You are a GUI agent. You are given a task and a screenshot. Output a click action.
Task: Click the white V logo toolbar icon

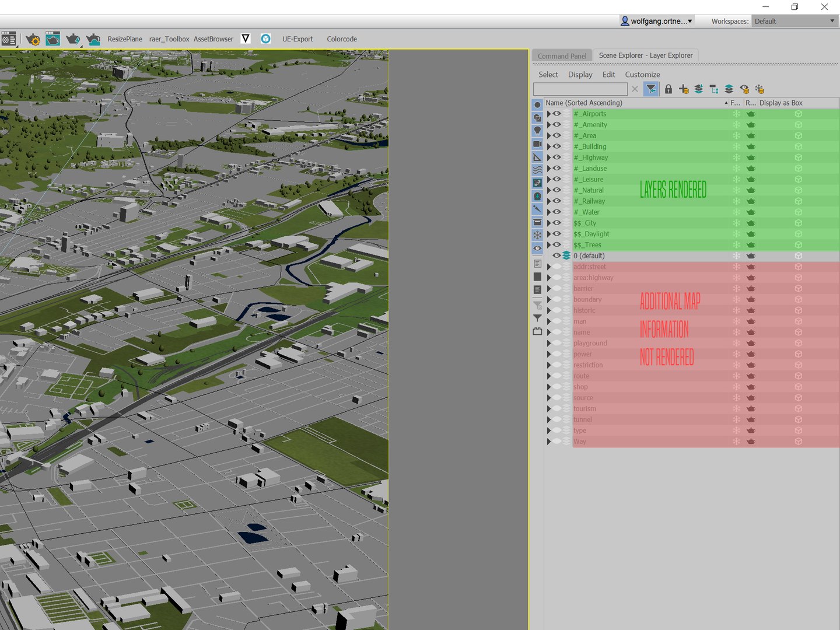click(246, 38)
